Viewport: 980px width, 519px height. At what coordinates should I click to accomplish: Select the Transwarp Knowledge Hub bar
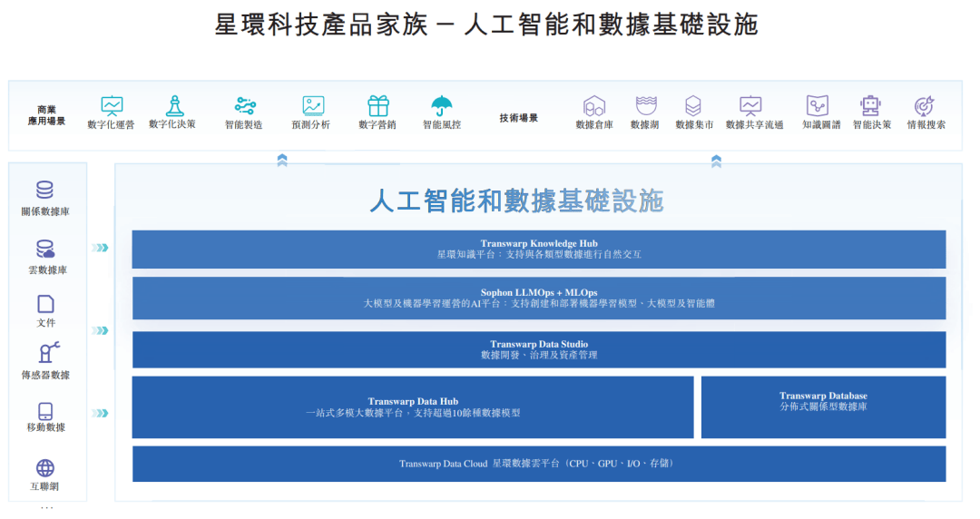tap(538, 249)
